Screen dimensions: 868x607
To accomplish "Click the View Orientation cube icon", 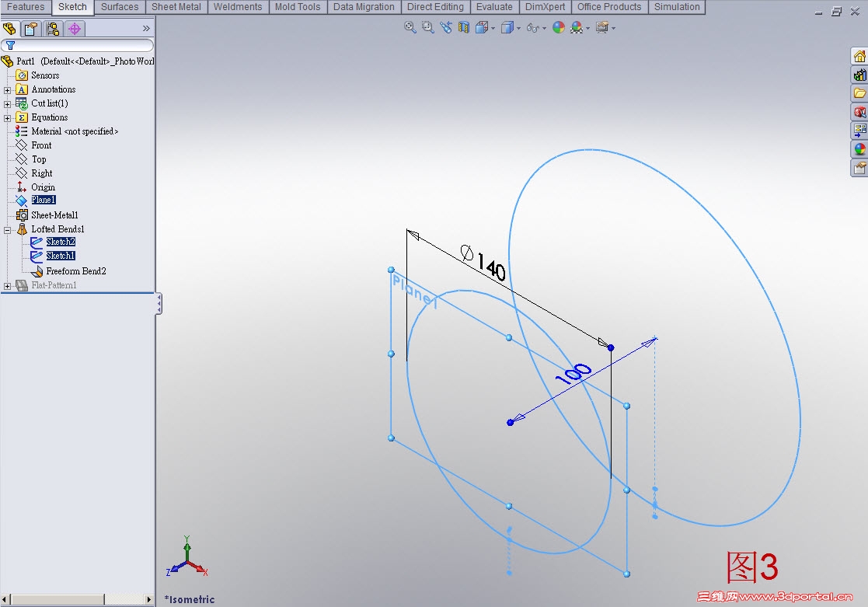I will coord(482,27).
